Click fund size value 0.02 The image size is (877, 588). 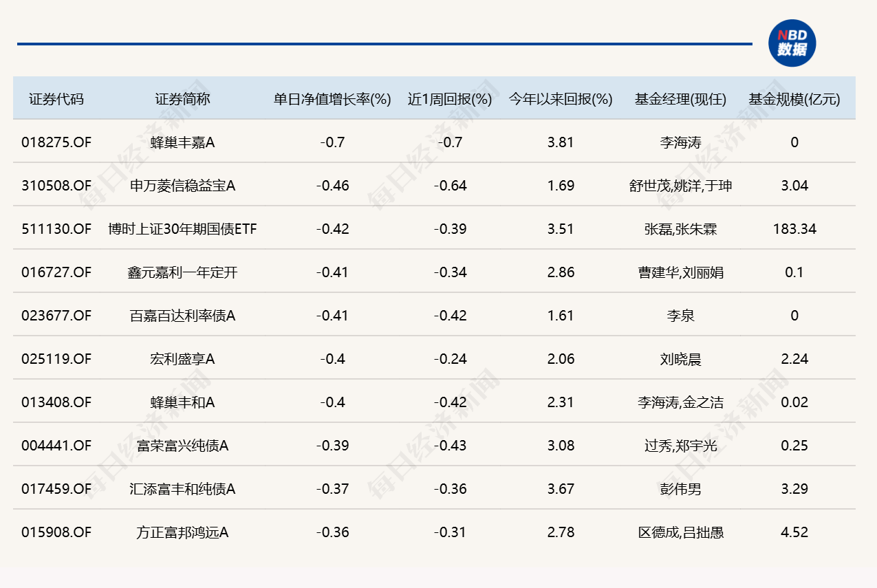pos(794,403)
